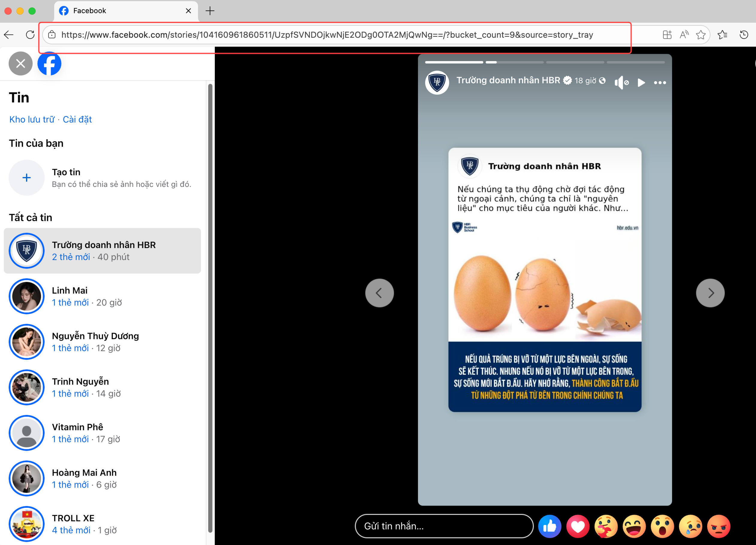Open the story options menu

point(660,83)
